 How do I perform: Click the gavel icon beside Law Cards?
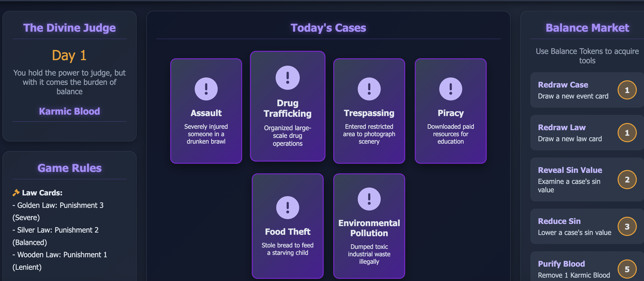(x=16, y=193)
